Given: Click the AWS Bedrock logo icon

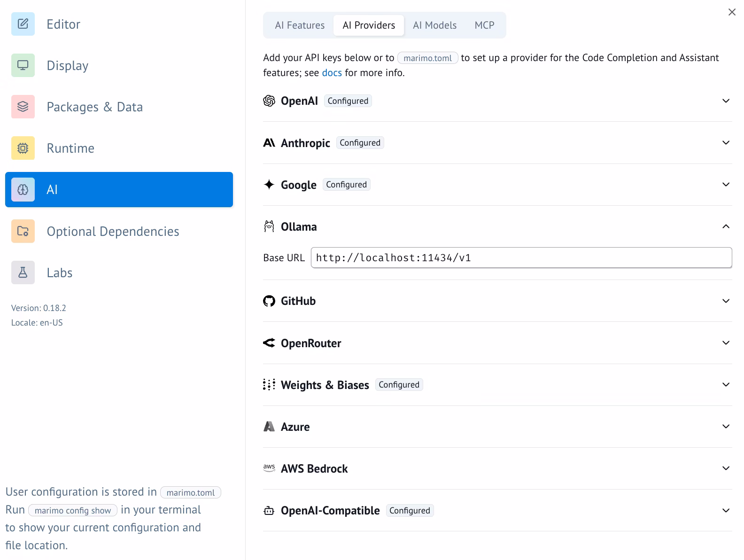Looking at the screenshot, I should 269,468.
